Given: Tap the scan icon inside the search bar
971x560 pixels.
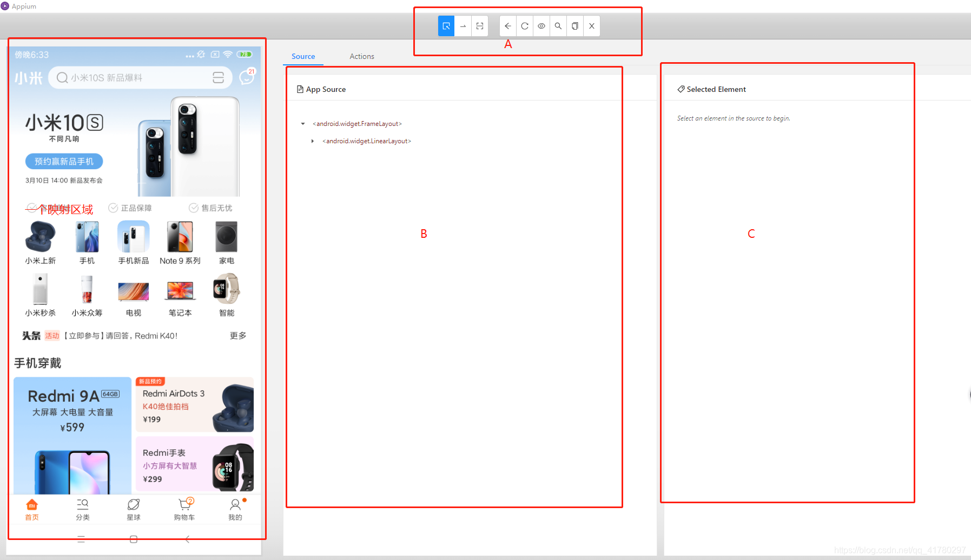Looking at the screenshot, I should [218, 78].
